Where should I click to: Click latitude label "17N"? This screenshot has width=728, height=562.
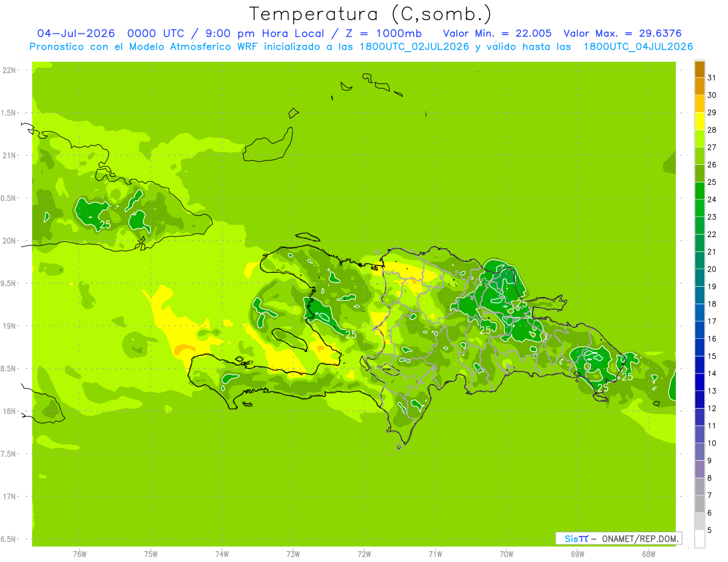[x=8, y=496]
